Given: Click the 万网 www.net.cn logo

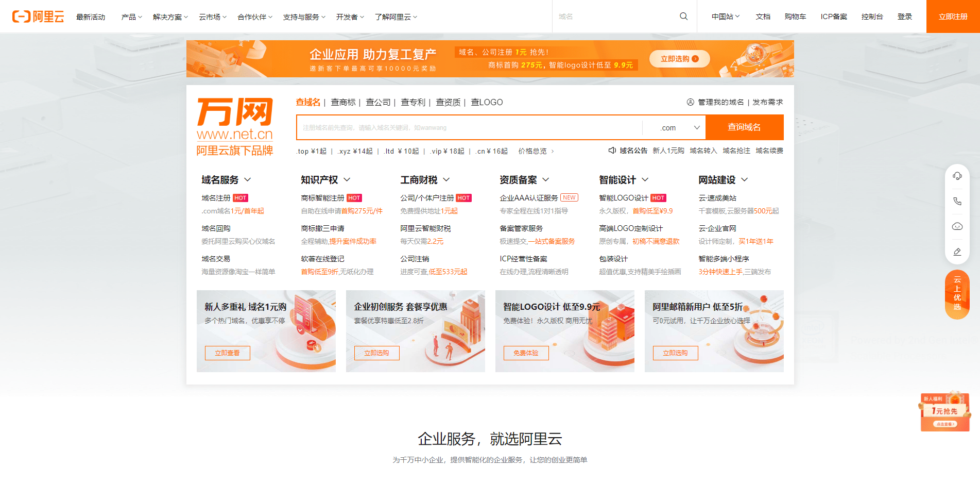Looking at the screenshot, I should [x=235, y=127].
